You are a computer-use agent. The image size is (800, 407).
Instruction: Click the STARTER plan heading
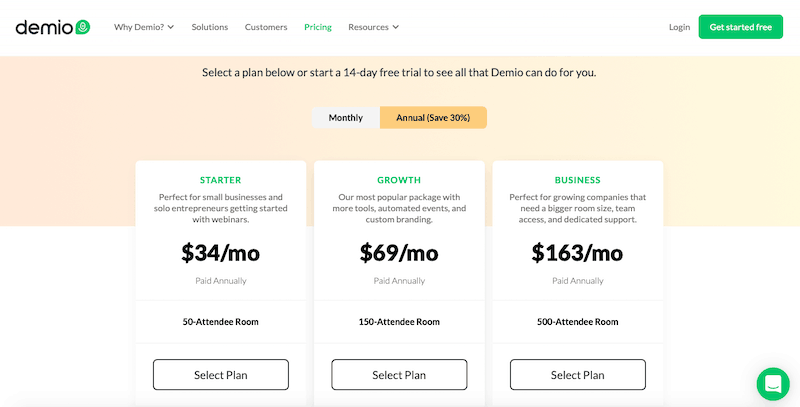(x=220, y=180)
